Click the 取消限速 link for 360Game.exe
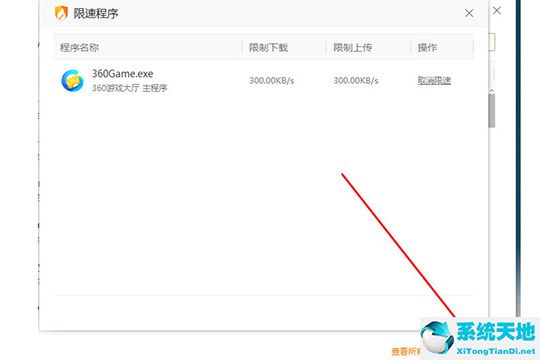Image resolution: width=540 pixels, height=360 pixels. point(434,81)
